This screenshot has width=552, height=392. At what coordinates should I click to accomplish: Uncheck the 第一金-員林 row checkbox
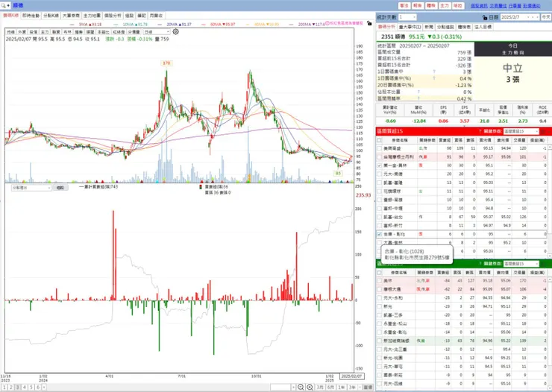tap(379, 165)
